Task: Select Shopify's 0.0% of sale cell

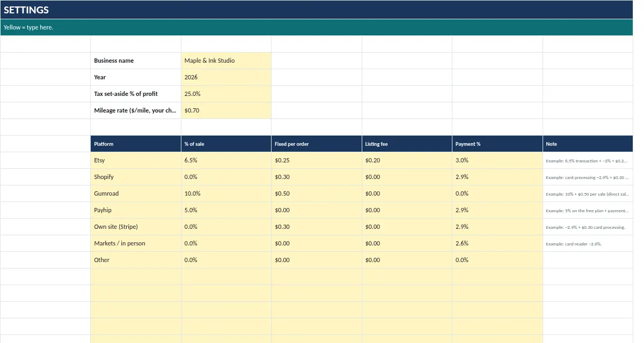Action: pos(226,177)
